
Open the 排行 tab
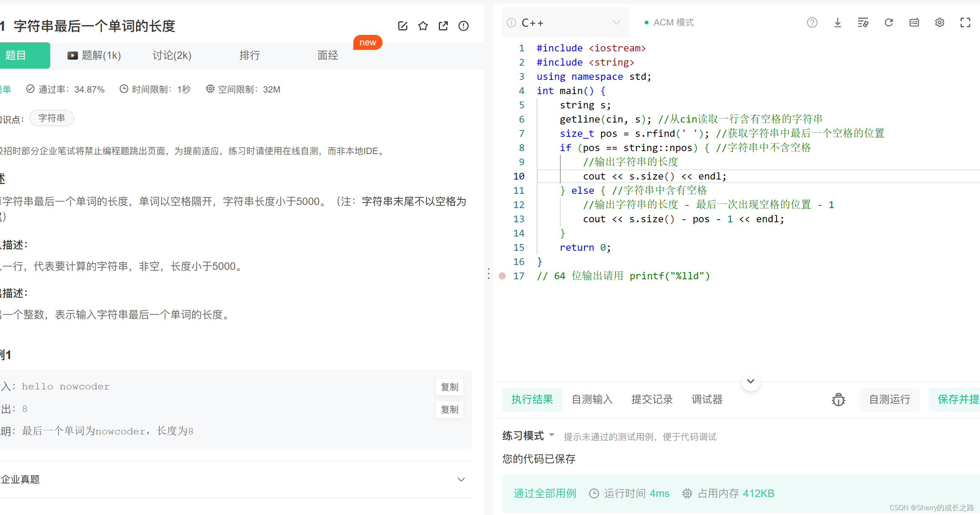[x=249, y=55]
